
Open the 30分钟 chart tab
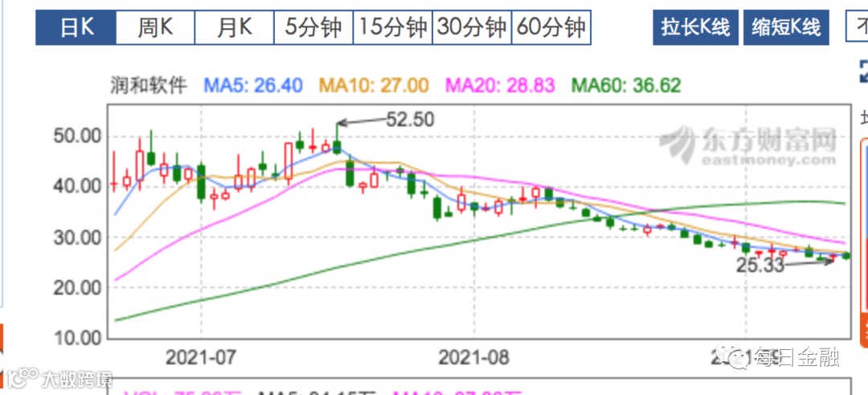[x=473, y=27]
